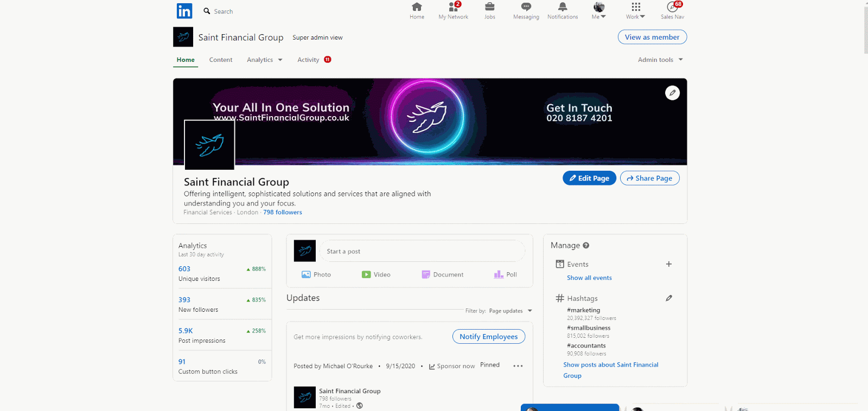Click the Share Page button
This screenshot has height=411, width=868.
649,178
